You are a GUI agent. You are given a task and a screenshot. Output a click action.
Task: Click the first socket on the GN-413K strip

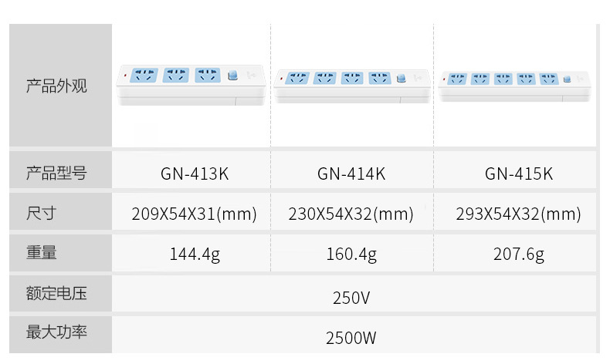144,76
